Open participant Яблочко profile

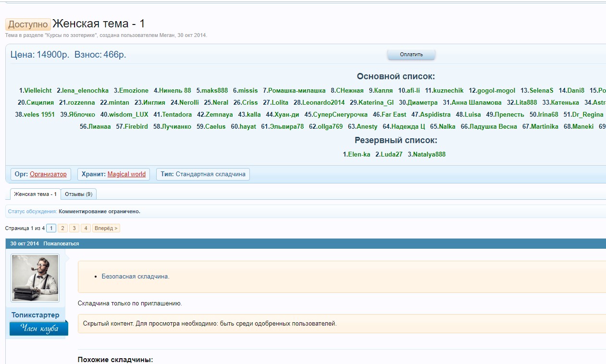point(82,114)
